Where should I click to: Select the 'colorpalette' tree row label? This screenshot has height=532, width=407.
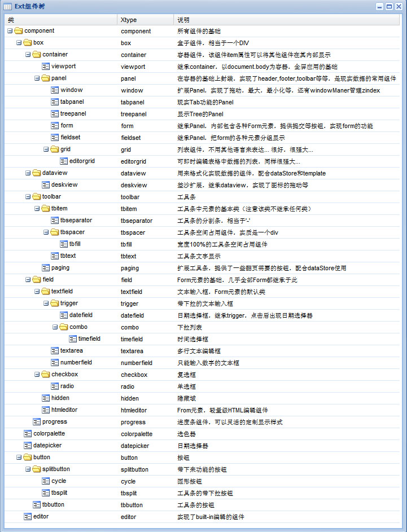(x=49, y=434)
